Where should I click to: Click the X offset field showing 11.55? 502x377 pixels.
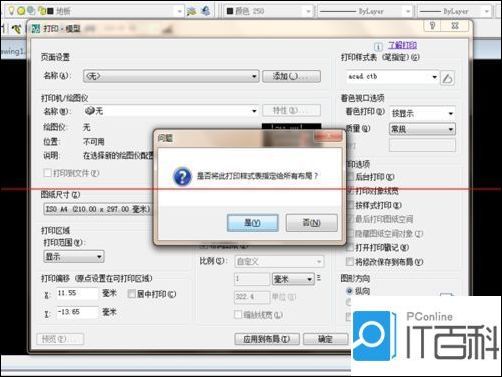tap(77, 293)
